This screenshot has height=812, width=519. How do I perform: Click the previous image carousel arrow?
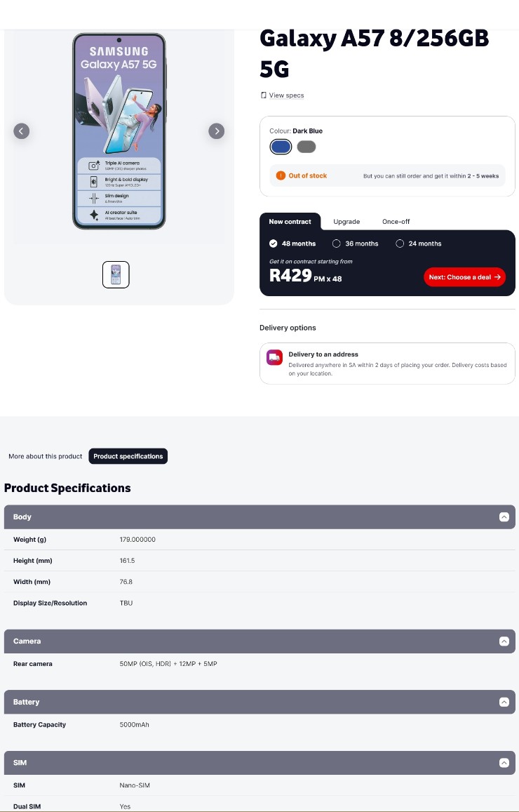tap(21, 131)
